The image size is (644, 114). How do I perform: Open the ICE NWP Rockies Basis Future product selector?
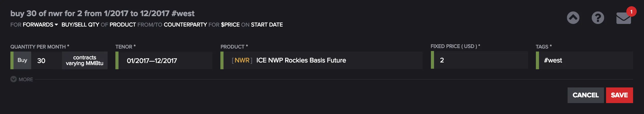[x=323, y=60]
